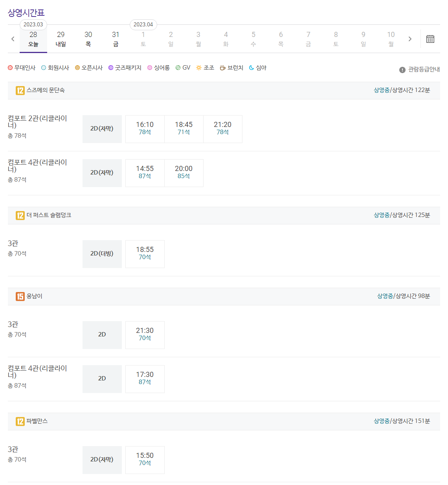Image resolution: width=448 pixels, height=485 pixels.
Task: Click the 심야 moon icon
Action: pos(252,68)
